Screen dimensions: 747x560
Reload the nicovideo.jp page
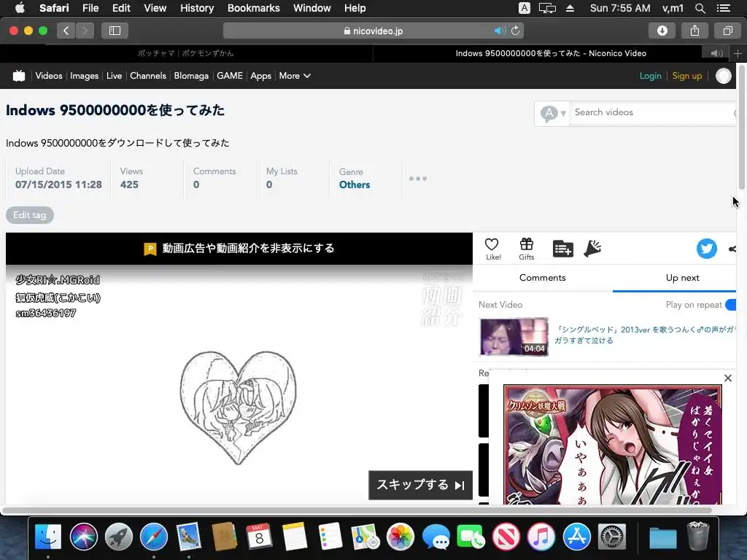pos(515,31)
